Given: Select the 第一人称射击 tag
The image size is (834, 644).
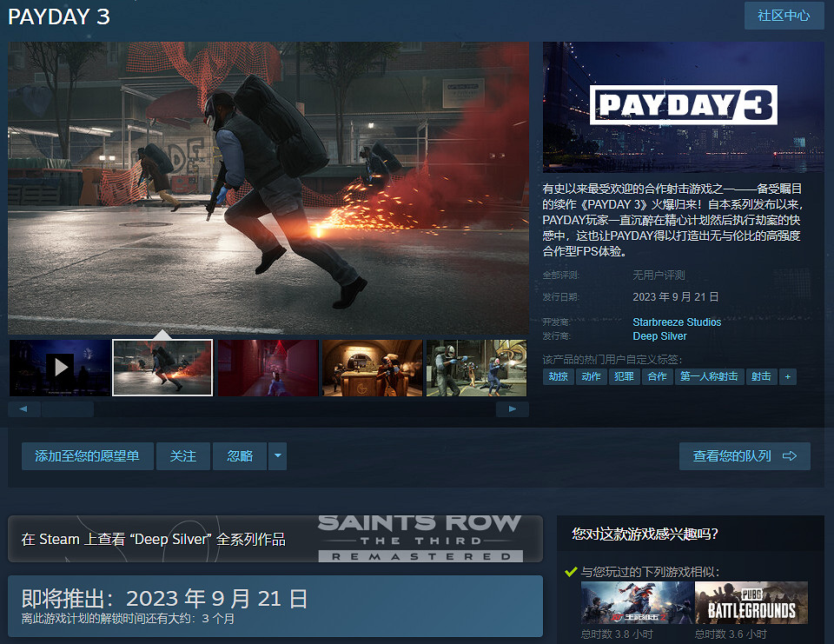Looking at the screenshot, I should pos(709,376).
